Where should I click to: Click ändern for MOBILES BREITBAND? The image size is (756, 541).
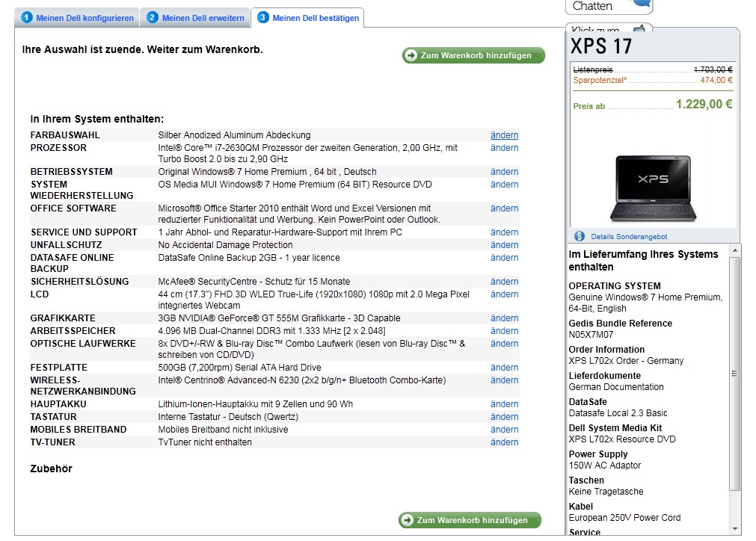(x=504, y=430)
